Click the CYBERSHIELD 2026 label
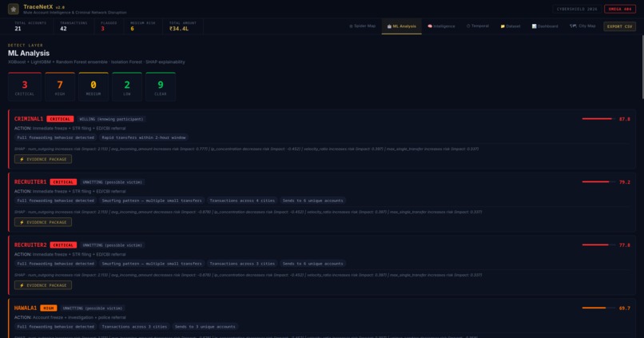 (577, 9)
